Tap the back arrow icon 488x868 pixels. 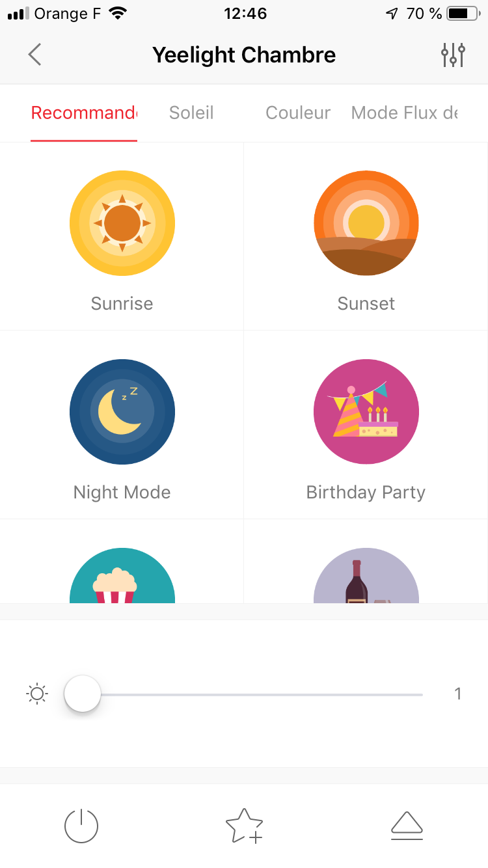(35, 55)
